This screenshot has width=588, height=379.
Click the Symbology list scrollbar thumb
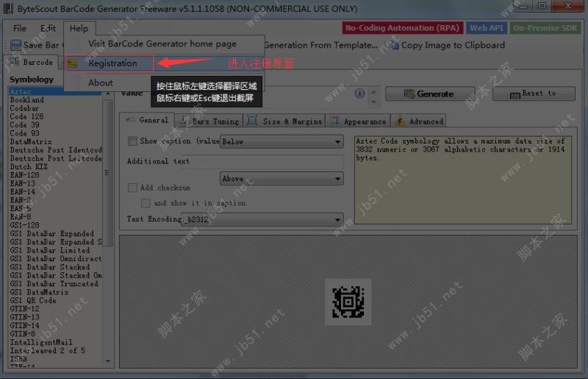coord(107,172)
